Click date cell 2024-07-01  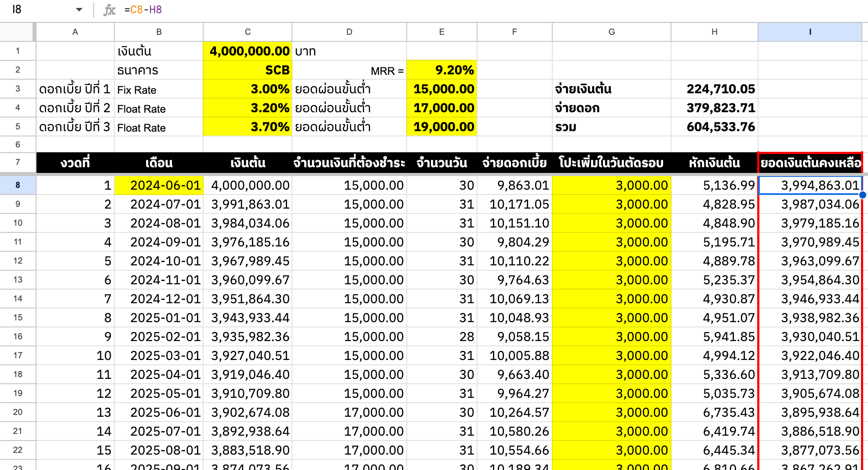pos(159,204)
